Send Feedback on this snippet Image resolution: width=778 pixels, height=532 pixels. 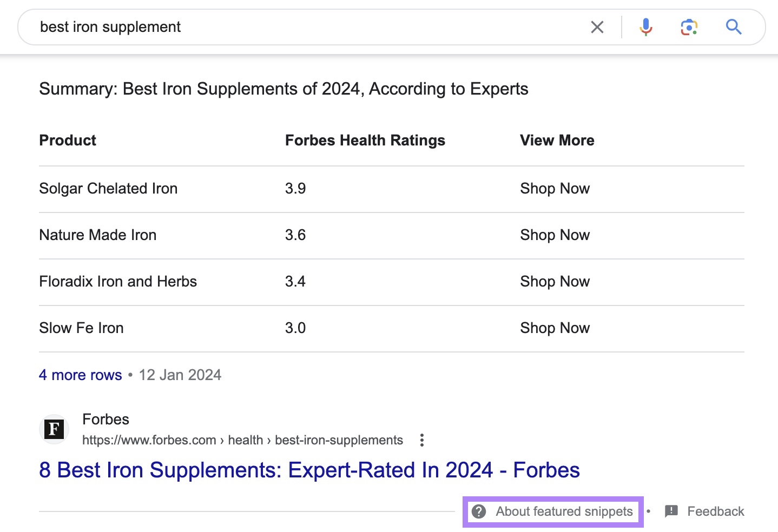[x=715, y=511]
